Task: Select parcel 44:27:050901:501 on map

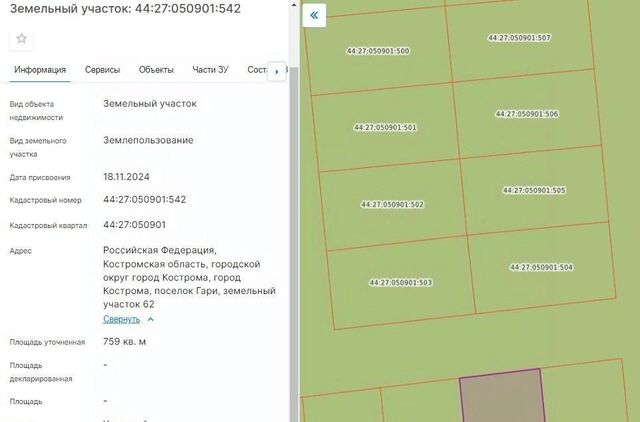Action: (385, 127)
